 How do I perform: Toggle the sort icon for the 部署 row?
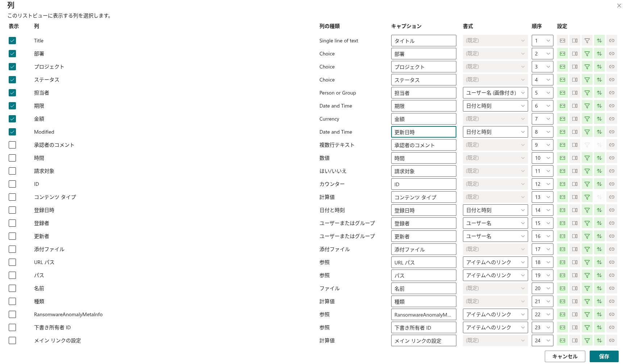599,54
